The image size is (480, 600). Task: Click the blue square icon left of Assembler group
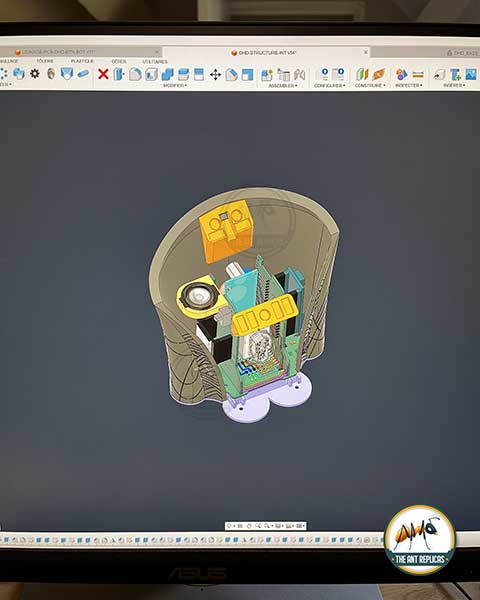click(x=248, y=74)
